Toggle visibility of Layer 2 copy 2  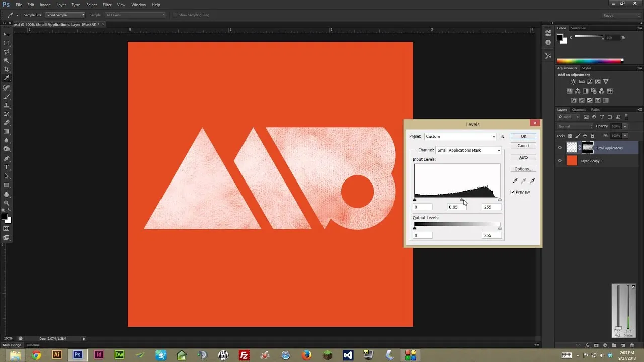(x=560, y=160)
